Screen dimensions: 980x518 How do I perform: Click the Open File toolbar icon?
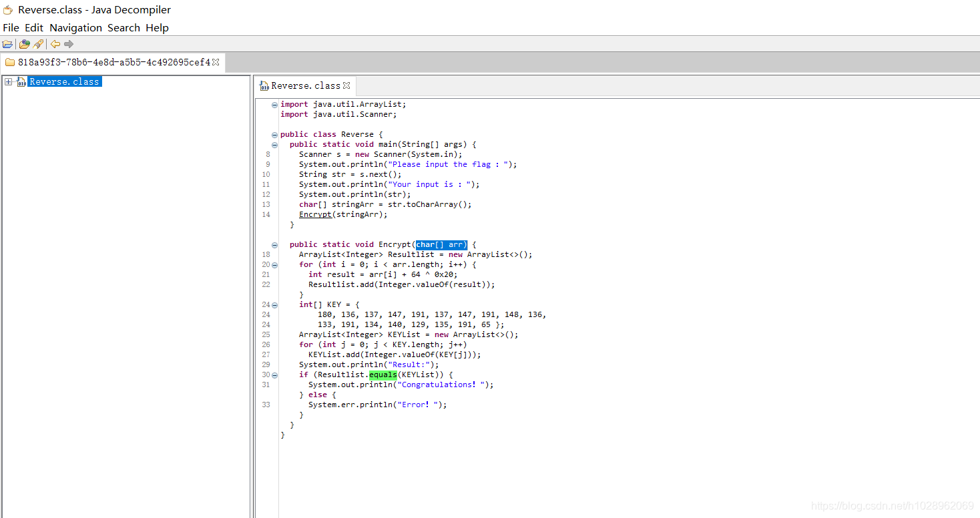coord(7,44)
